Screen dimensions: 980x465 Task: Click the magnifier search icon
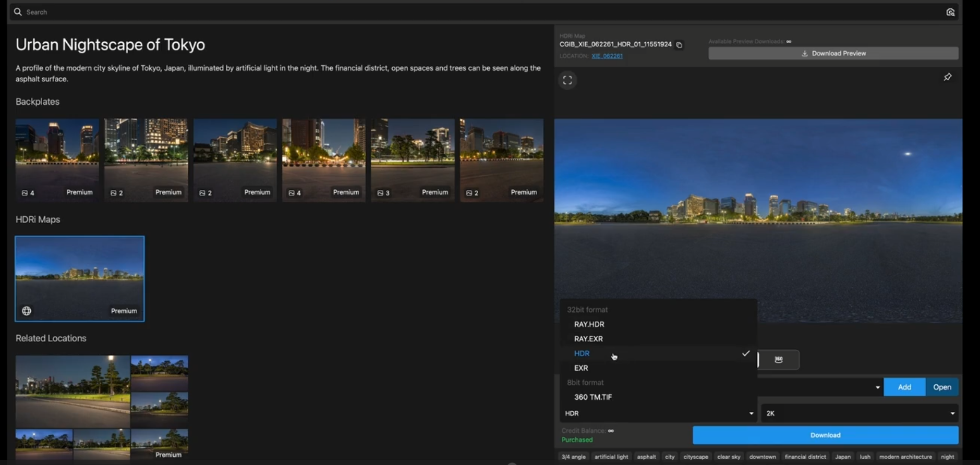pyautogui.click(x=18, y=12)
